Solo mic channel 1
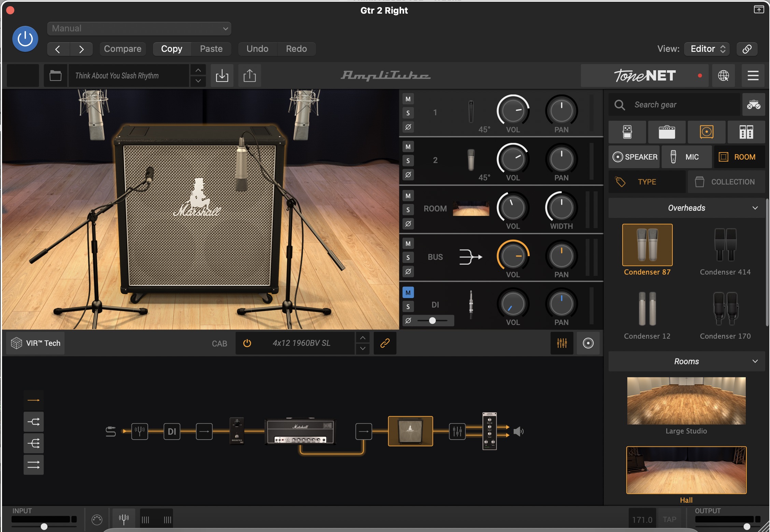 point(408,113)
